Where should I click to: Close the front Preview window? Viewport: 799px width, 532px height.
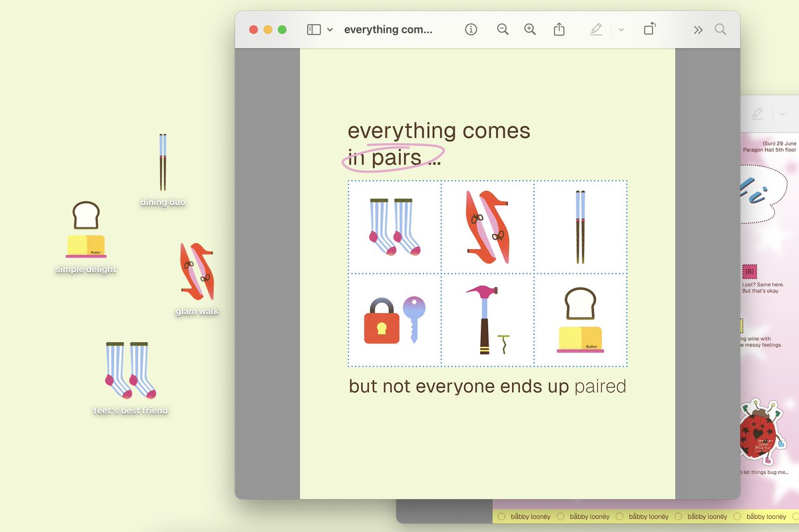point(254,30)
